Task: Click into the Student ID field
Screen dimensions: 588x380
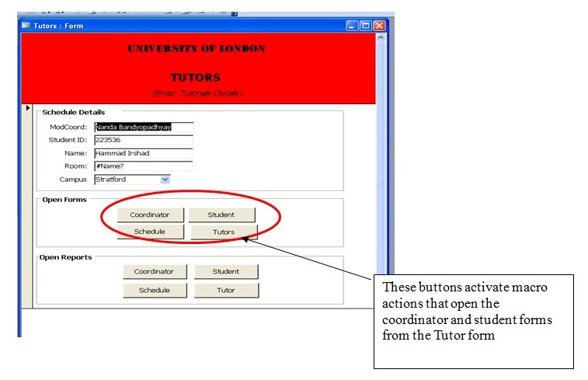Action: coord(143,141)
